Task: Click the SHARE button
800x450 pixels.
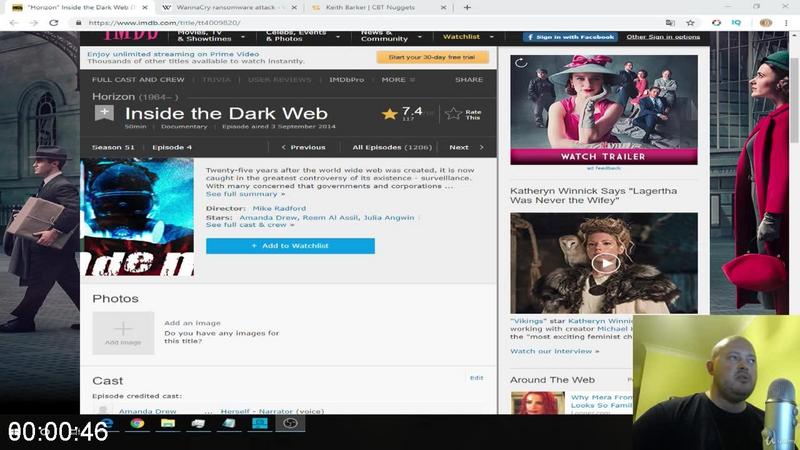Action: [x=469, y=80]
